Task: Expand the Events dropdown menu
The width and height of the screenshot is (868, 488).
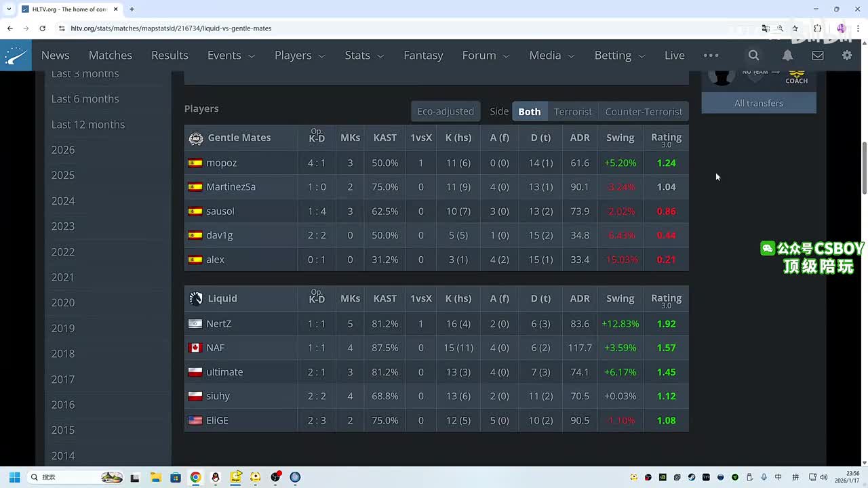Action: 231,56
